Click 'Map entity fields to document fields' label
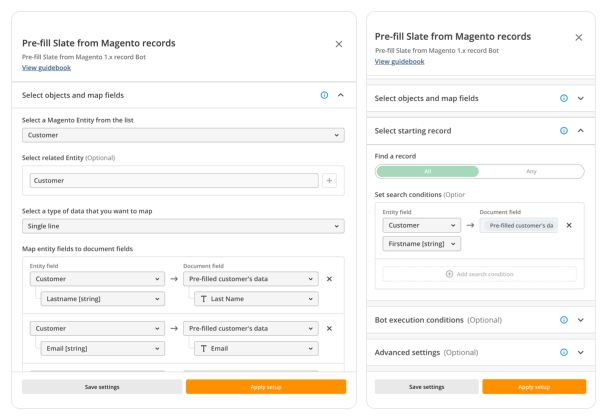The width and height of the screenshot is (608, 420). 78,249
